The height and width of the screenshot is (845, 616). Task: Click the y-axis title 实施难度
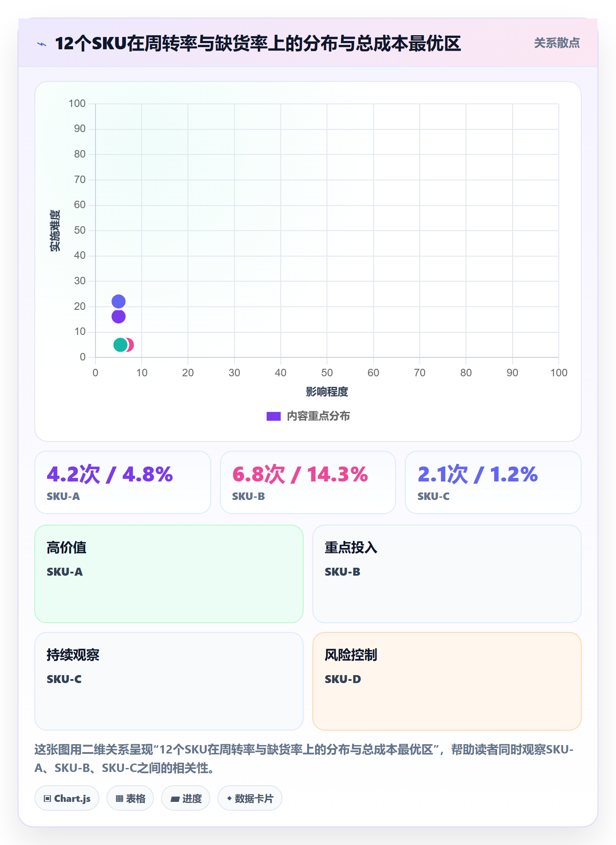click(55, 231)
